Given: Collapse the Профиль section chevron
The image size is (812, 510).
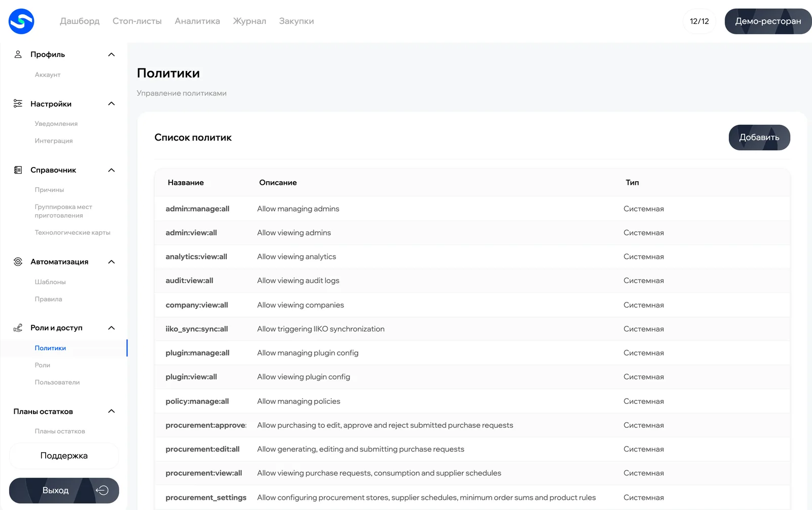Looking at the screenshot, I should coord(112,54).
